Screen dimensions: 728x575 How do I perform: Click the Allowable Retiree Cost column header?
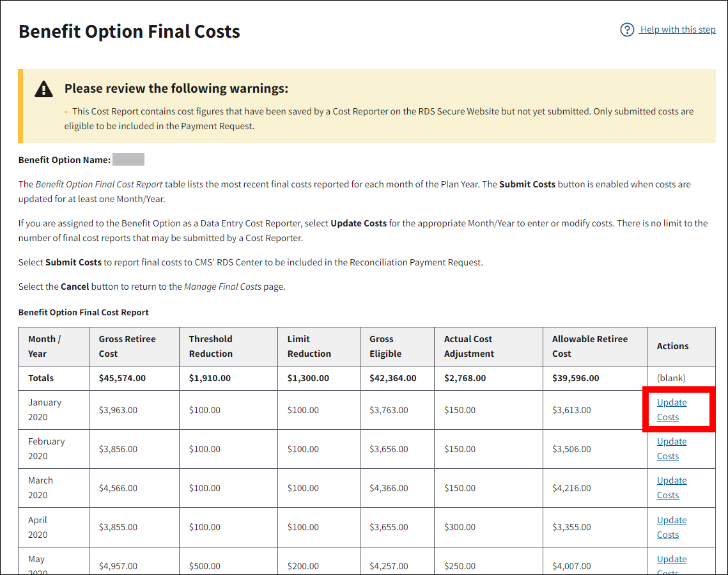(x=589, y=346)
